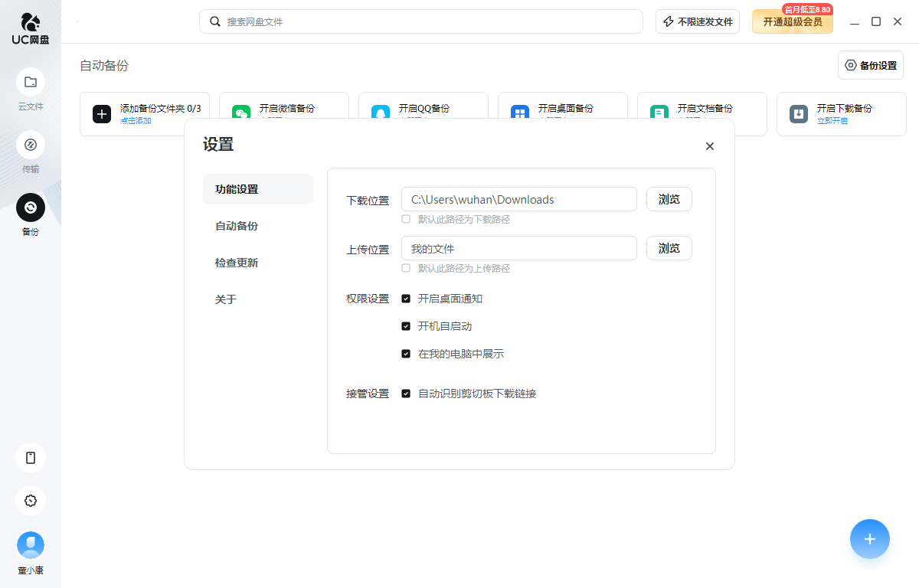Image resolution: width=919 pixels, height=588 pixels.
Task: Click the download backup icon
Action: pos(798,113)
